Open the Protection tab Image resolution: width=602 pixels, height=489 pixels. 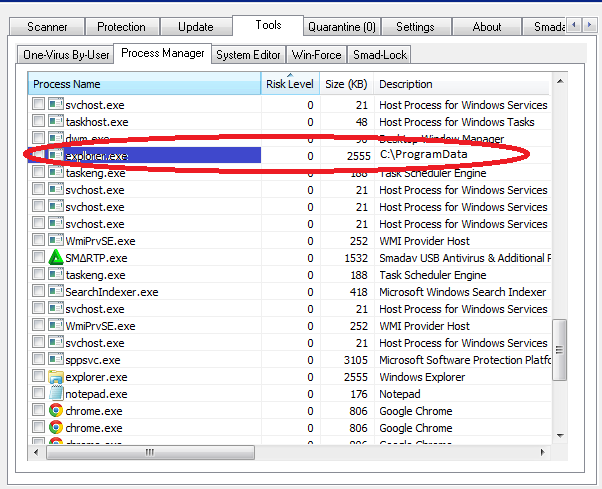[121, 27]
